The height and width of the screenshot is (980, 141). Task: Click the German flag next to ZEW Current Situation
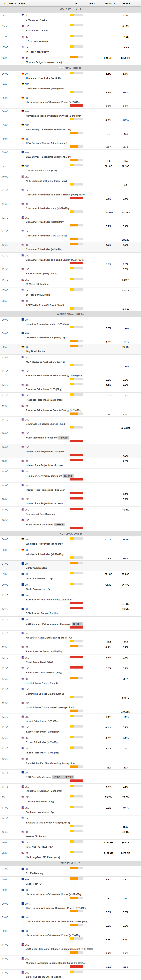[23, 139]
